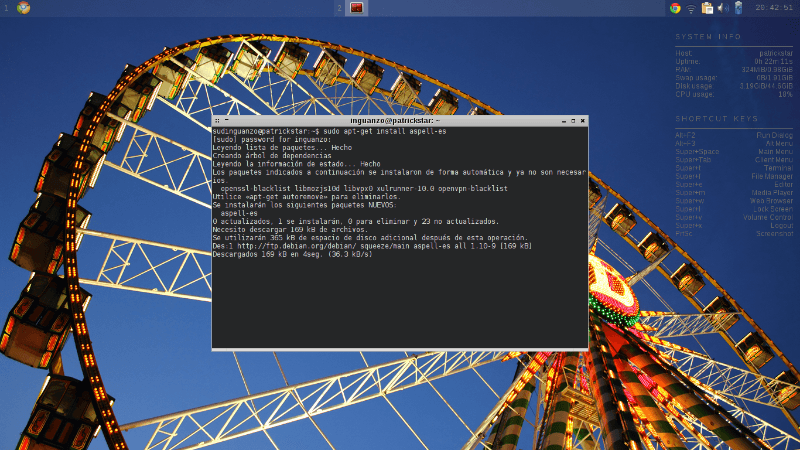This screenshot has height=450, width=800.
Task: Click the 'Editor' shortcut row
Action: click(734, 184)
